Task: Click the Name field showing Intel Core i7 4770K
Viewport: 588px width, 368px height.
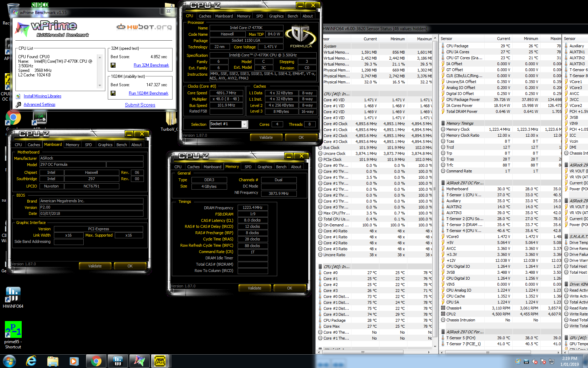Action: [x=246, y=28]
